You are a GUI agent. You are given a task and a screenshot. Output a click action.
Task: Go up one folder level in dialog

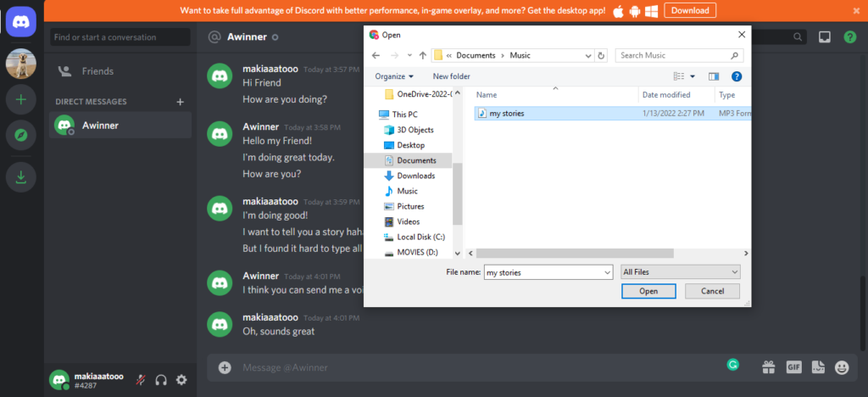coord(423,55)
